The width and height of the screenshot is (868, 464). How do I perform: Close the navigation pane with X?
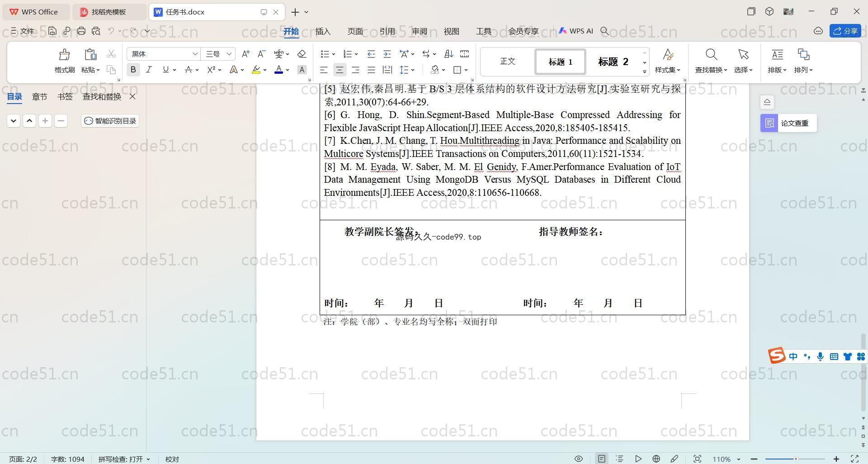132,96
